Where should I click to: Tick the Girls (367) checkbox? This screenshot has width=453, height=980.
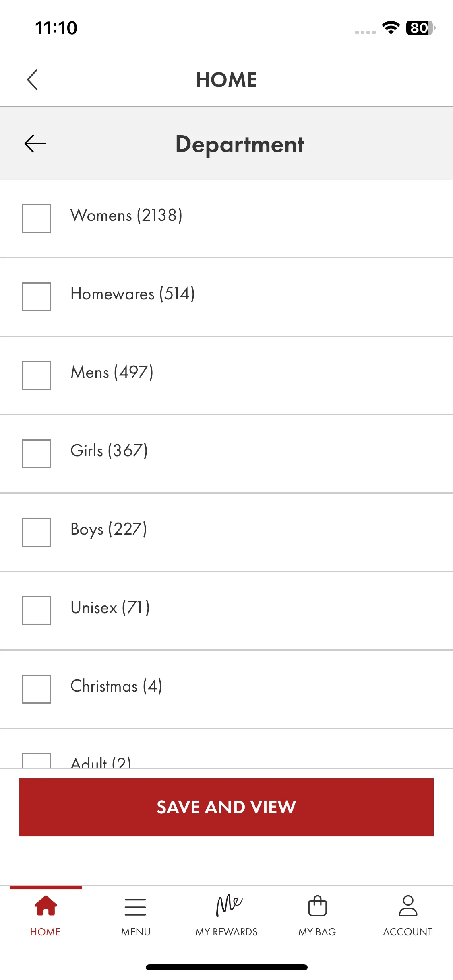click(36, 454)
